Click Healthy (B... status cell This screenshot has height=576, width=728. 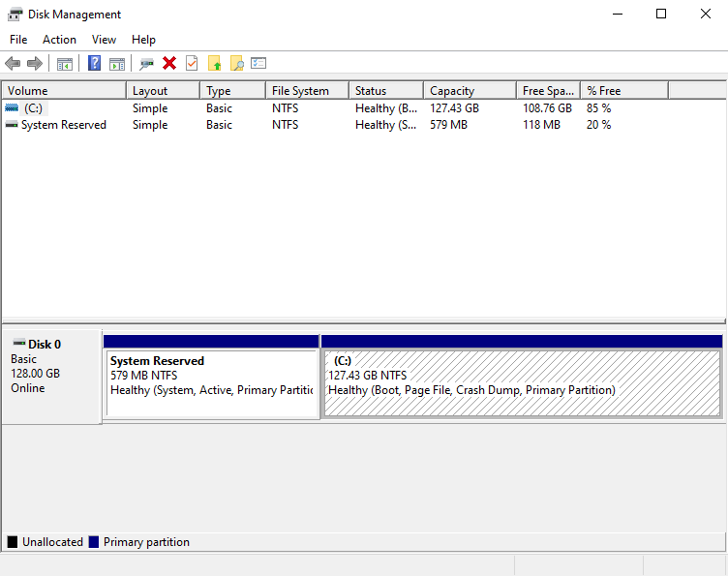pos(386,108)
